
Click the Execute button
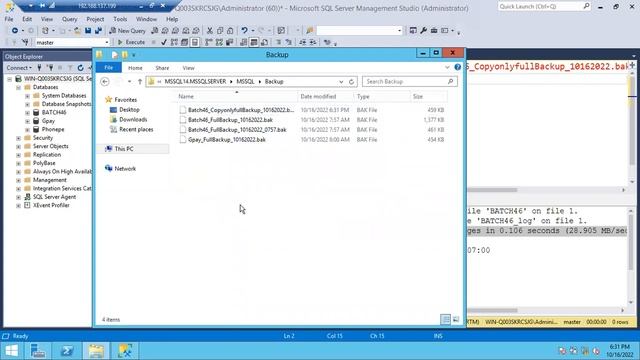131,42
